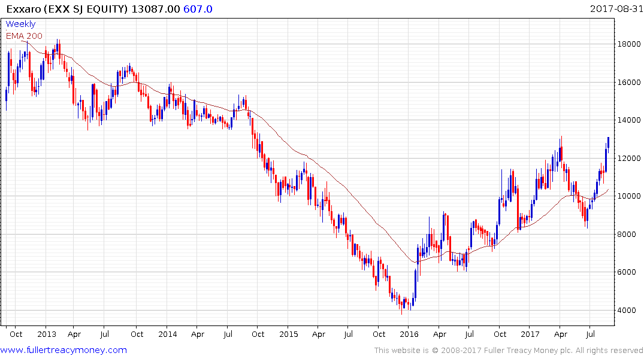Click the blue change value 607.0
Viewport: 644px width, 359px height.
tap(198, 9)
